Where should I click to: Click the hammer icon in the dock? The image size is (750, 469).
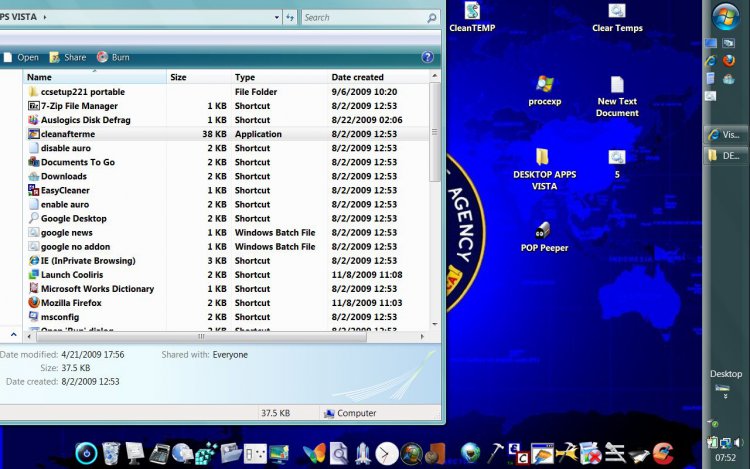[x=495, y=453]
